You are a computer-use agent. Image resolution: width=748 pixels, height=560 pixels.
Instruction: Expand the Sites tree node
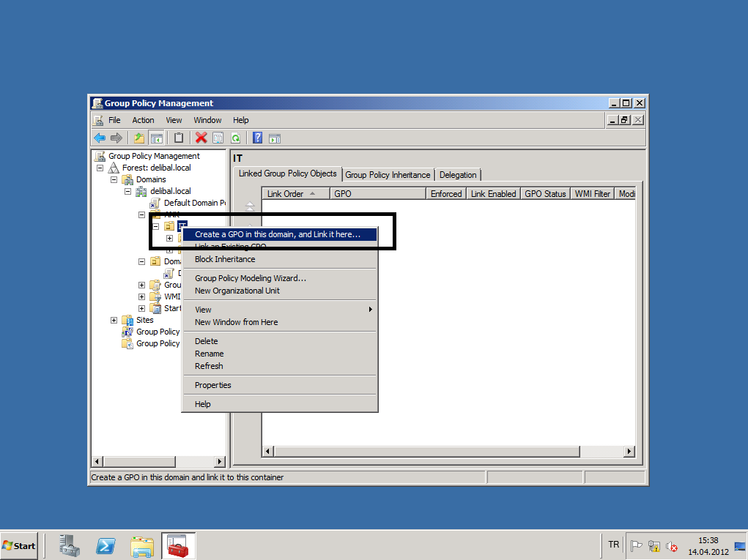tap(114, 320)
